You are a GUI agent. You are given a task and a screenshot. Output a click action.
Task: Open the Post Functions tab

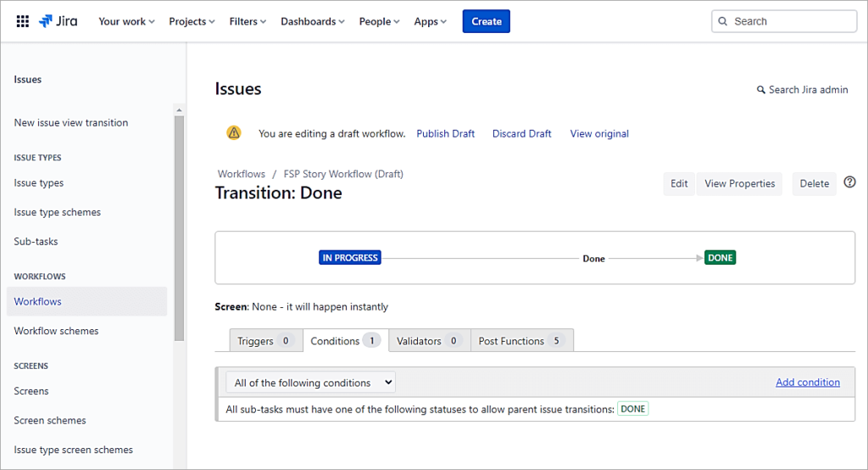click(x=521, y=341)
